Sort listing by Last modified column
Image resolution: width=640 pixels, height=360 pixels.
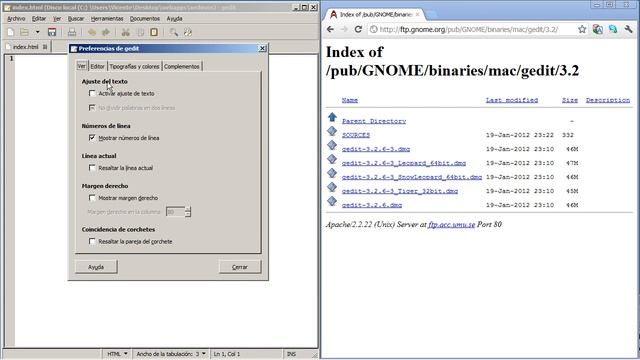coord(512,100)
